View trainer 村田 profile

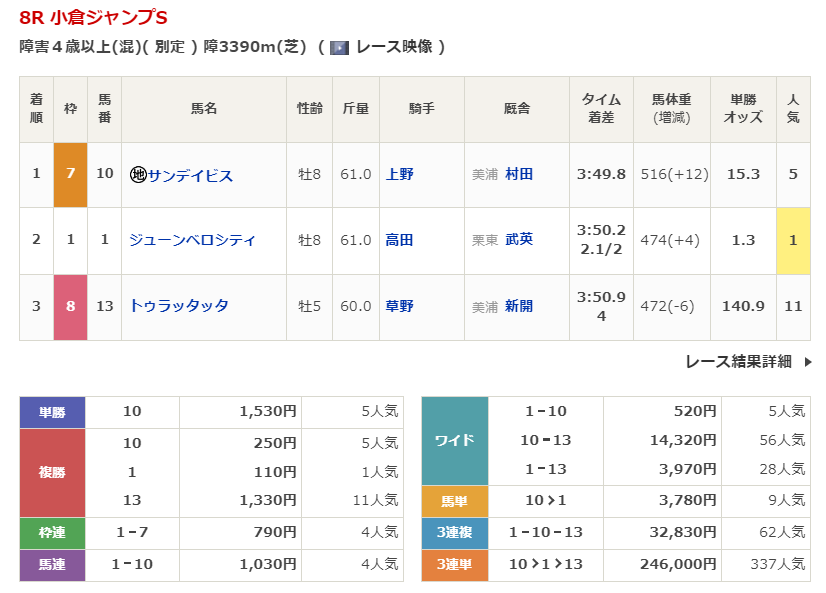click(519, 175)
